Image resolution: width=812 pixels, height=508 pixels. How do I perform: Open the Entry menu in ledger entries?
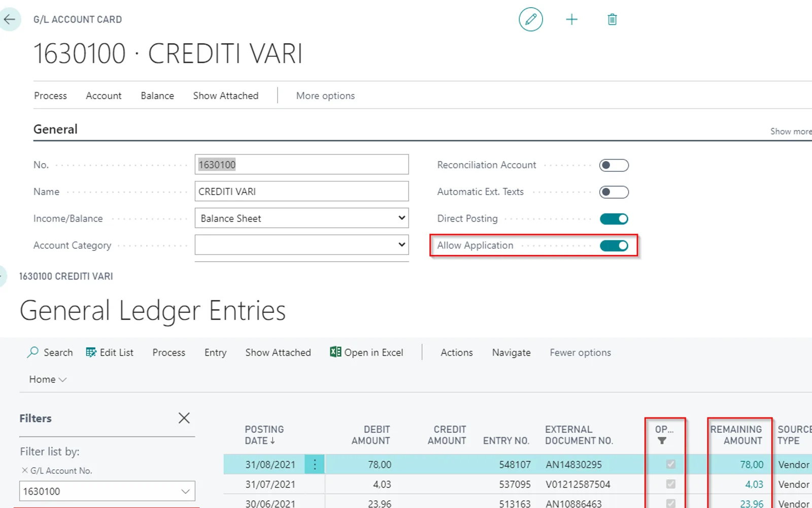click(215, 353)
